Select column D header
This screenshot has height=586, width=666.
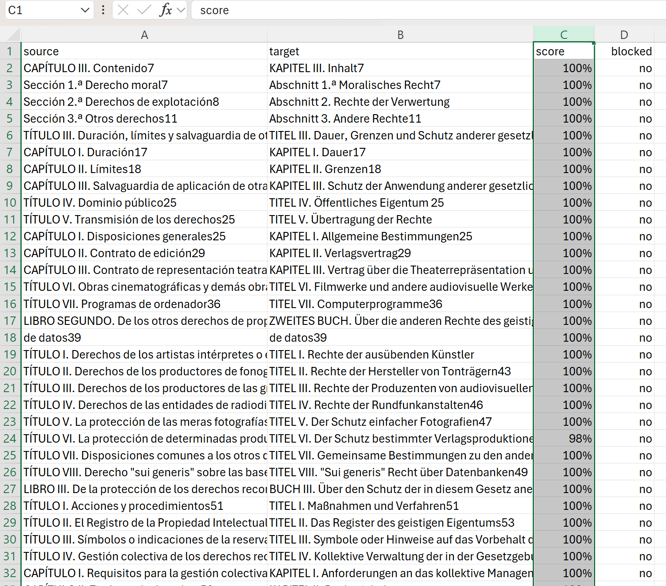coord(624,35)
